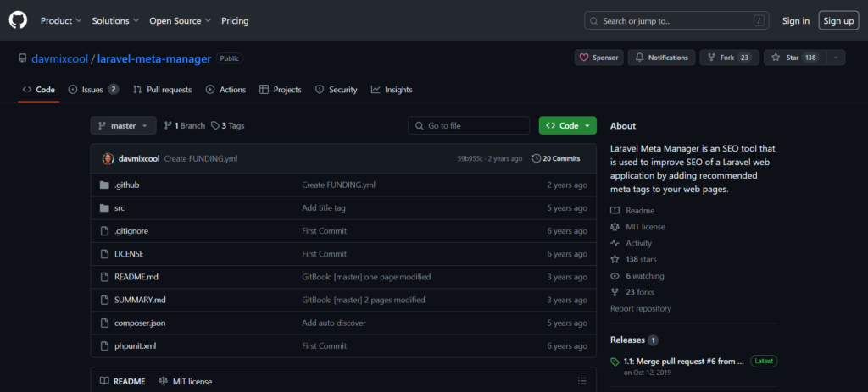Click the 20 Commits history icon
The image size is (868, 392).
click(537, 158)
